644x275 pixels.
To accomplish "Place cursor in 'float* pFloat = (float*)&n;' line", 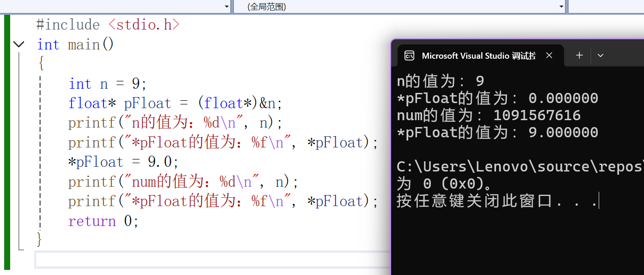I will coord(175,103).
